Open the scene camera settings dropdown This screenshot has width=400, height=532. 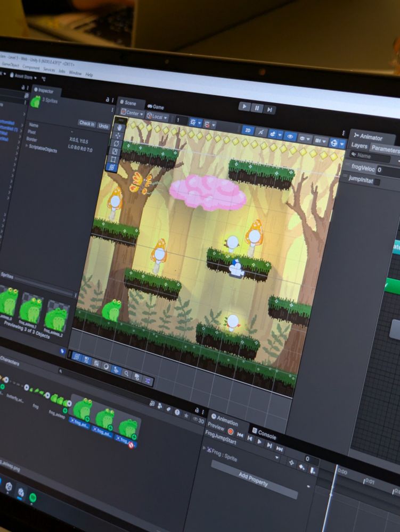tap(321, 140)
